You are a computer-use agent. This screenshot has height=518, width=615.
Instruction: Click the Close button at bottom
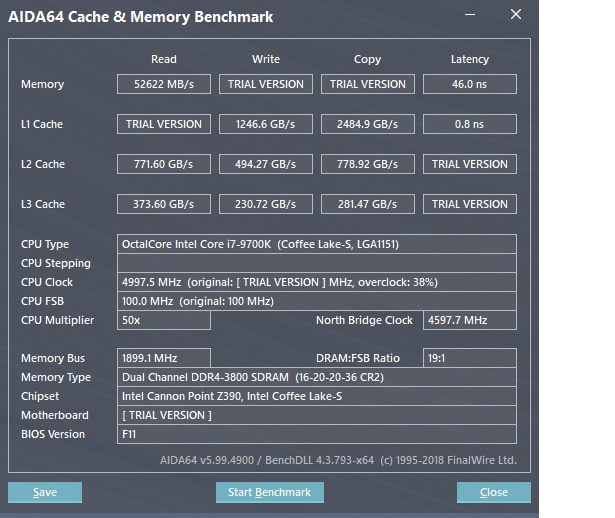click(493, 492)
